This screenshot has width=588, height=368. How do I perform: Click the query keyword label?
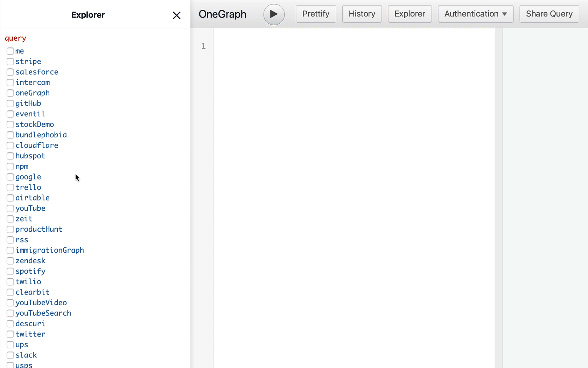(15, 38)
